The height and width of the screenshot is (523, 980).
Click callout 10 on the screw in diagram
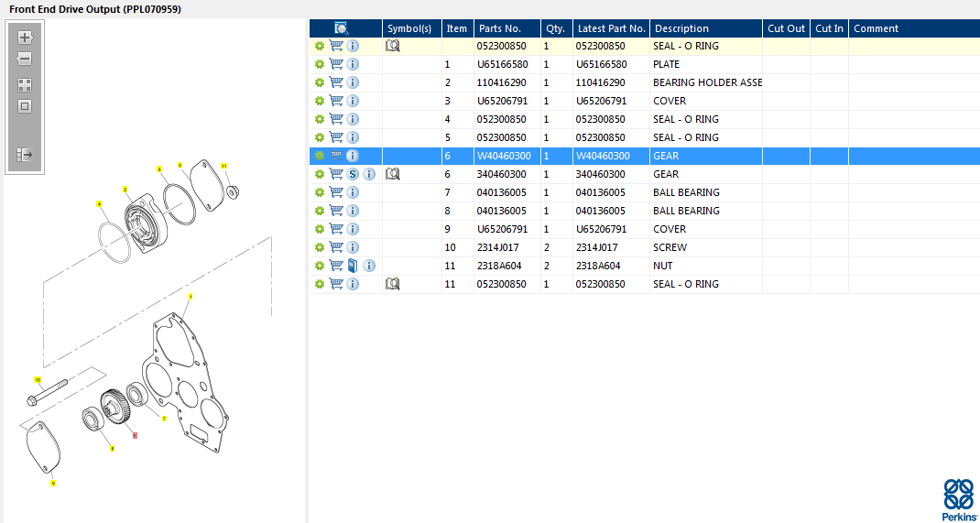pyautogui.click(x=38, y=380)
